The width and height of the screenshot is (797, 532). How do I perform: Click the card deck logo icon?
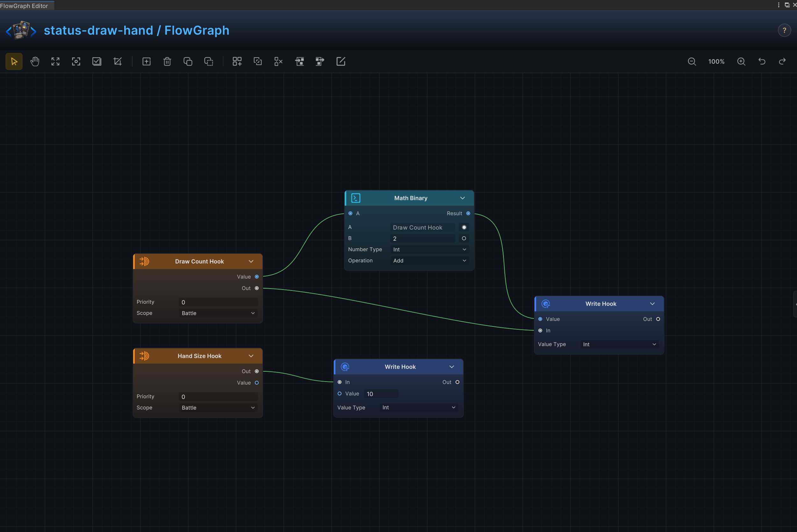click(21, 30)
